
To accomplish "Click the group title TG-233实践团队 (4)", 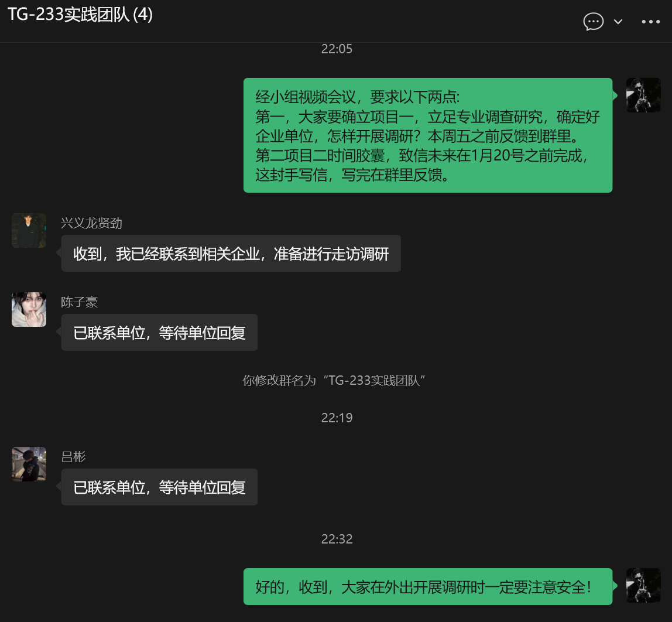I will click(x=80, y=15).
